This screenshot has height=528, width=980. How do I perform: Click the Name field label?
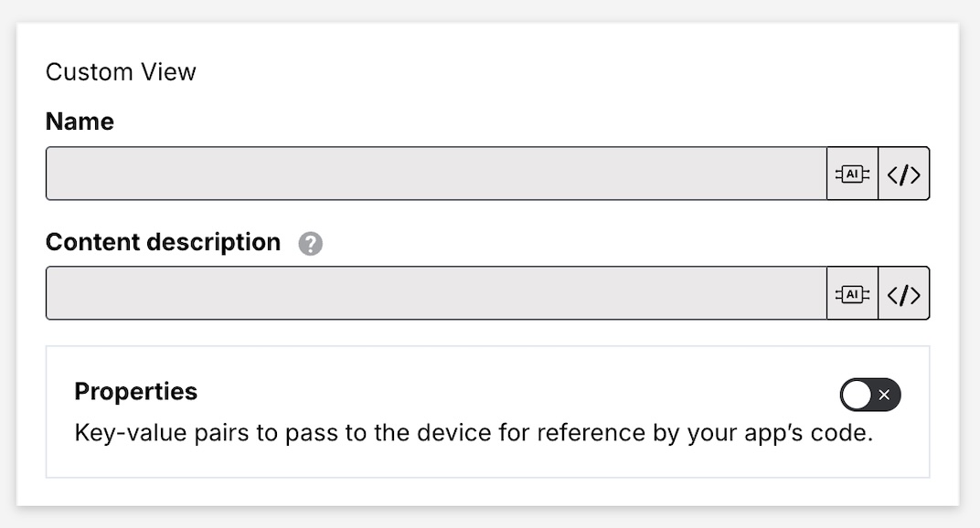click(x=80, y=121)
